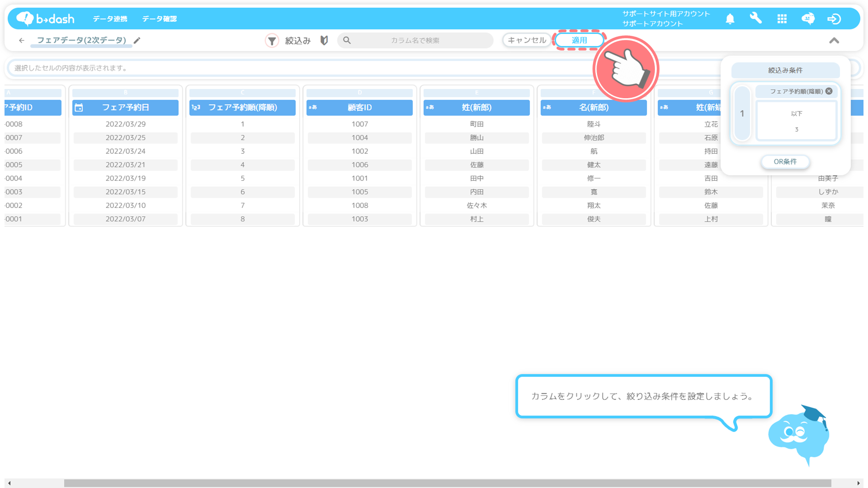This screenshot has width=868, height=488.
Task: Add an OR条件
Action: [785, 162]
